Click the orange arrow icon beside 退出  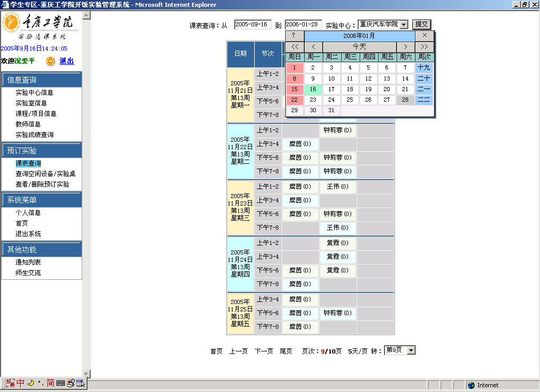(51, 61)
